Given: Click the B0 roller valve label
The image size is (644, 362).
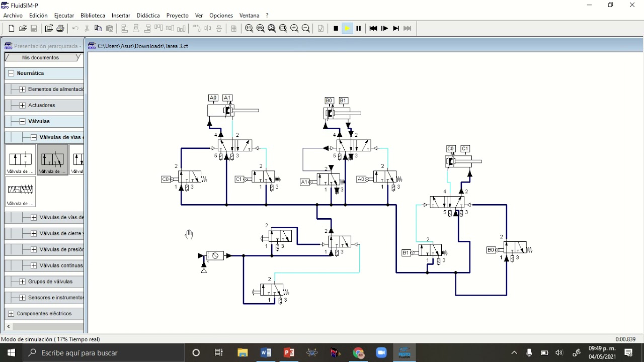Looking at the screenshot, I should pyautogui.click(x=491, y=250).
